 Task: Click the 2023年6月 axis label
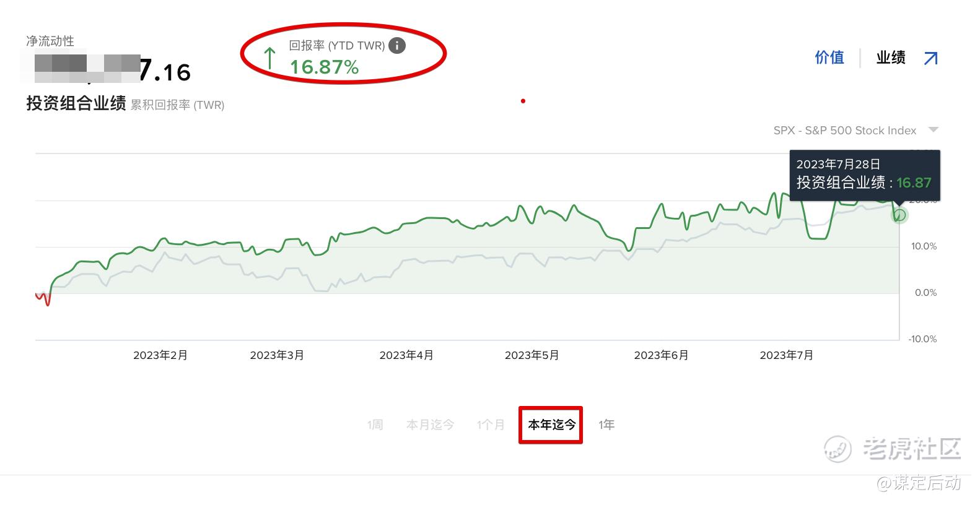click(662, 355)
